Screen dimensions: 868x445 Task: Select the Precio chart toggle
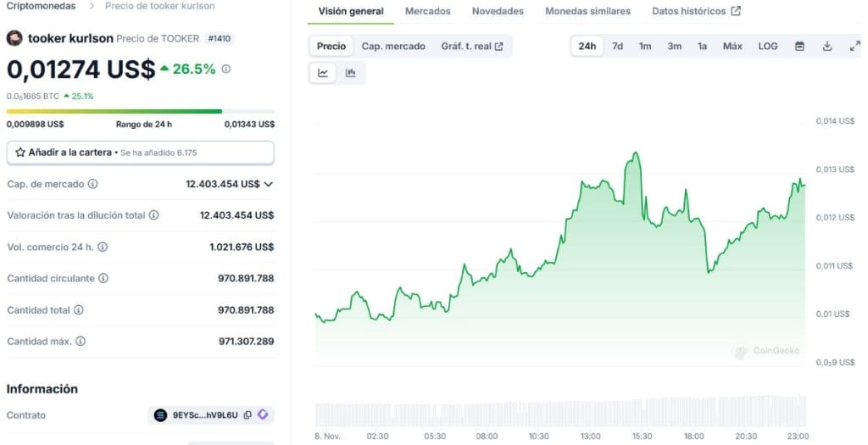(x=331, y=47)
